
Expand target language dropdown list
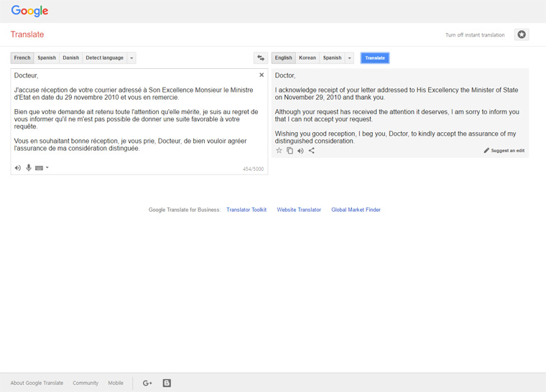click(350, 57)
